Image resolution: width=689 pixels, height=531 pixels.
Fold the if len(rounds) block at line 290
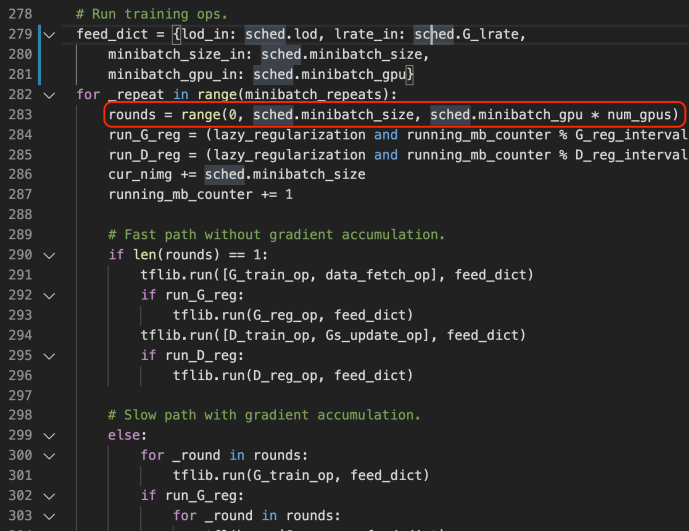(x=50, y=255)
